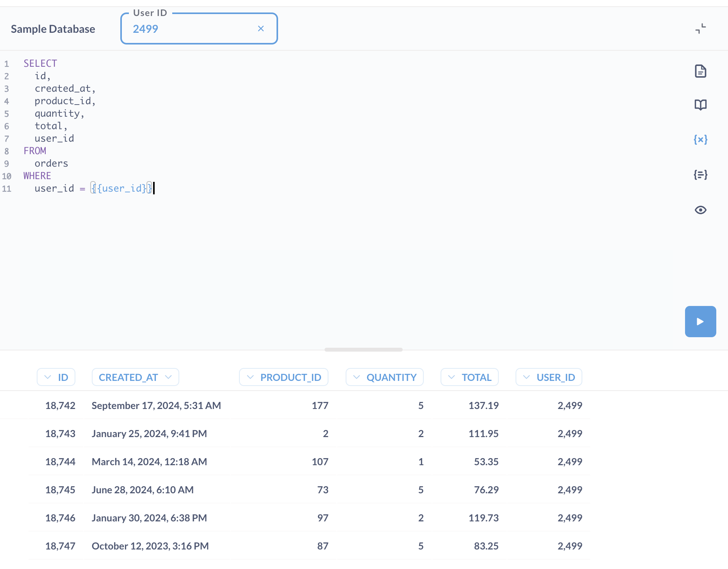The height and width of the screenshot is (569, 728).
Task: Open the data reference book icon
Action: [700, 105]
